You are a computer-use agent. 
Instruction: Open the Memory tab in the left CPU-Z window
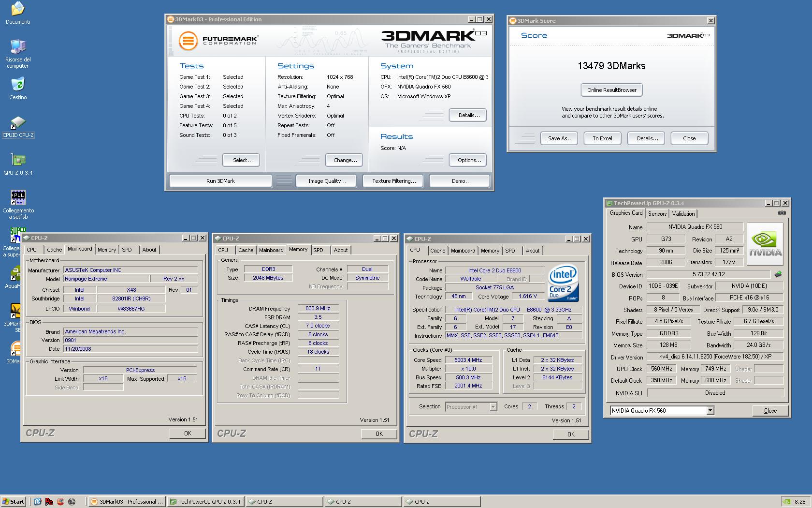coord(106,250)
